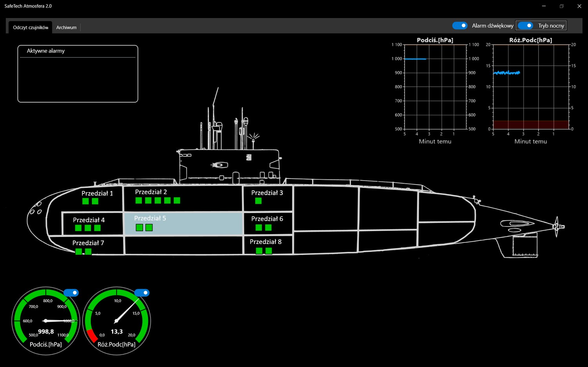Click third green sensor in Przedział 4

98,228
